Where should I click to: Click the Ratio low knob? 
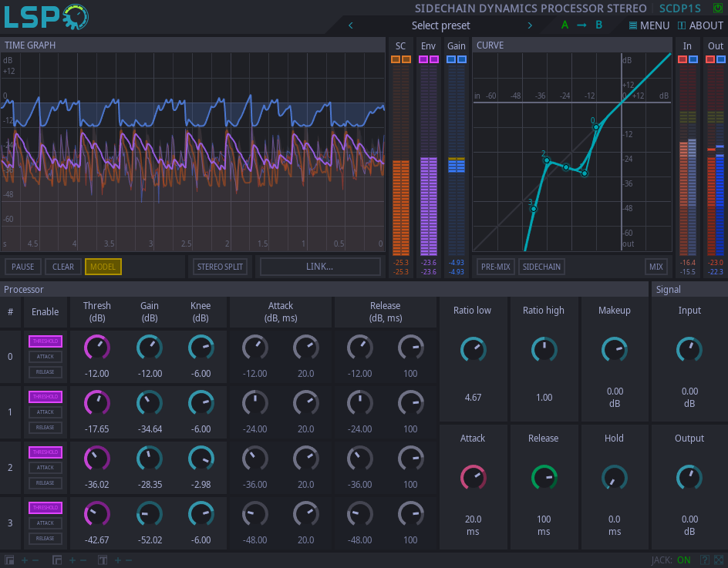473,349
